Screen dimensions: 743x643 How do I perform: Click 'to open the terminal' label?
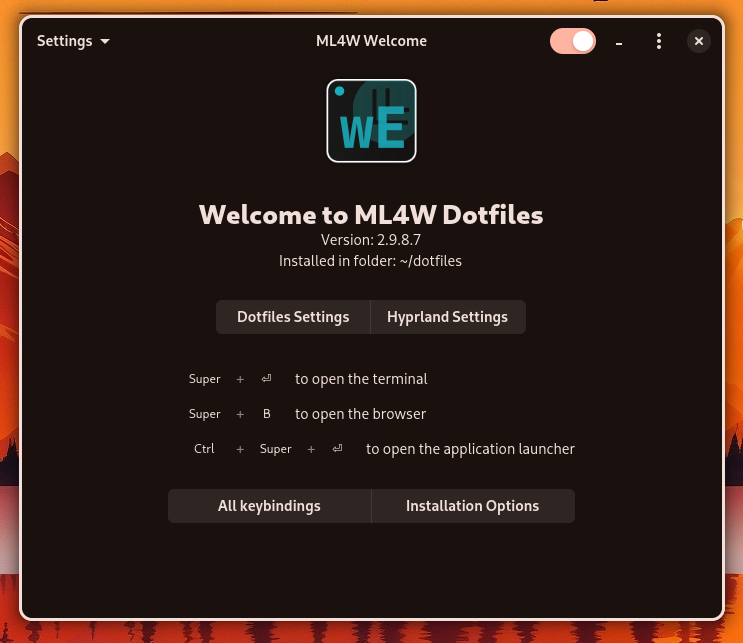click(361, 379)
